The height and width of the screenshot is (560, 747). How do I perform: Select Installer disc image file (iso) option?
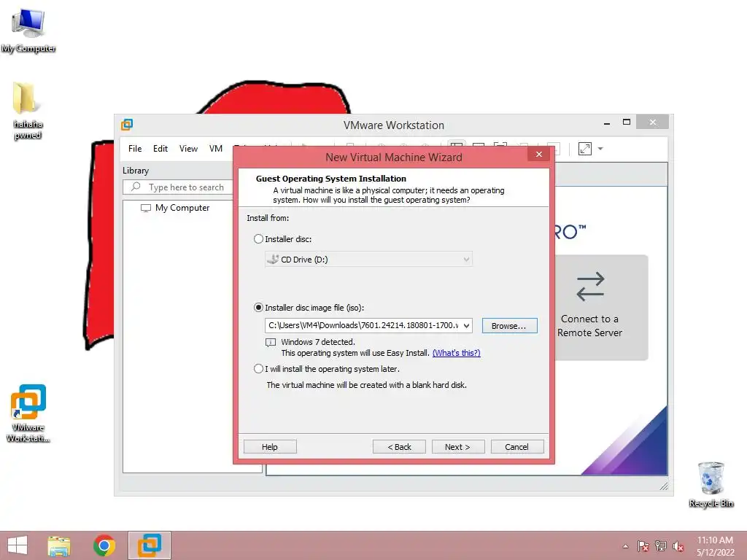258,308
